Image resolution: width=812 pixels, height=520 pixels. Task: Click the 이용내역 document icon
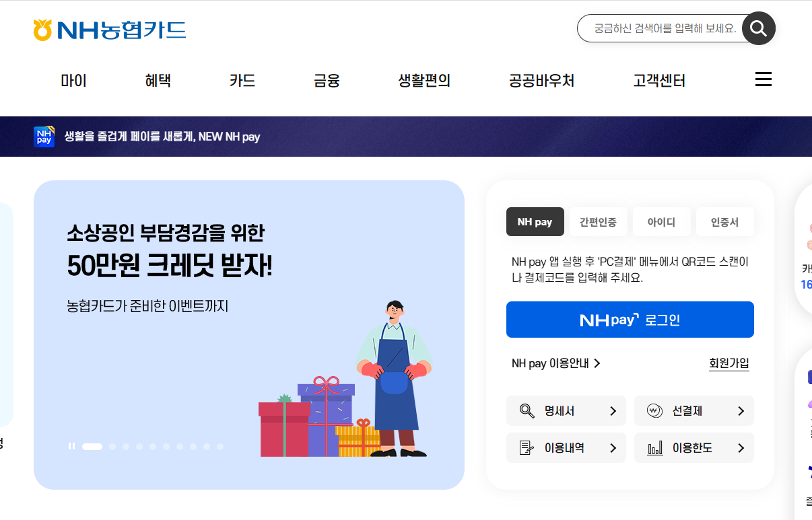click(x=527, y=448)
